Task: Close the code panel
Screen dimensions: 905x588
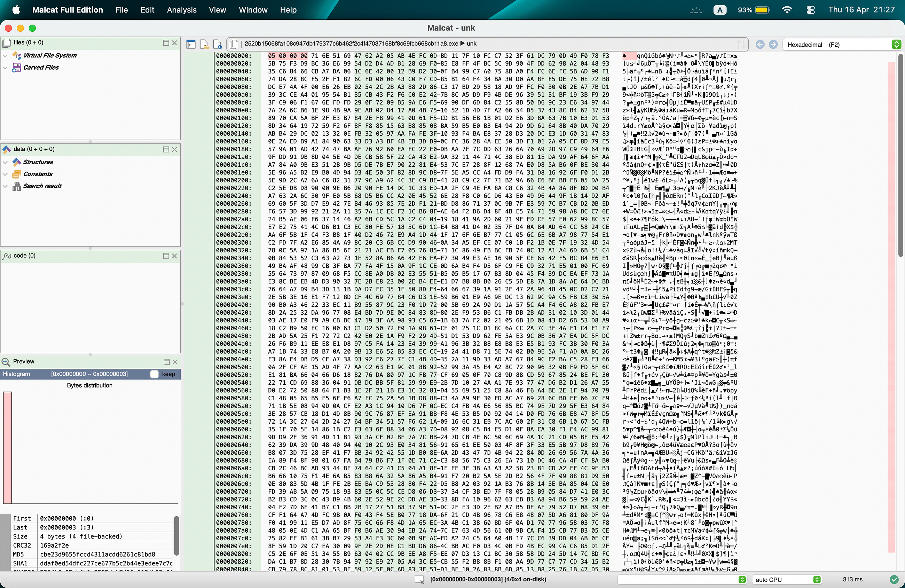Action: click(x=174, y=256)
